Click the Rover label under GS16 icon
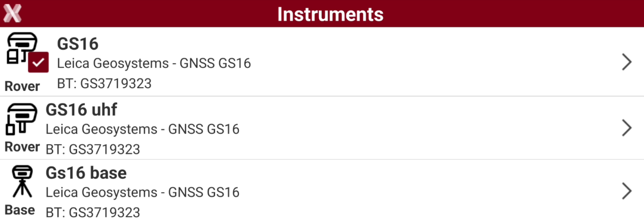 [22, 86]
